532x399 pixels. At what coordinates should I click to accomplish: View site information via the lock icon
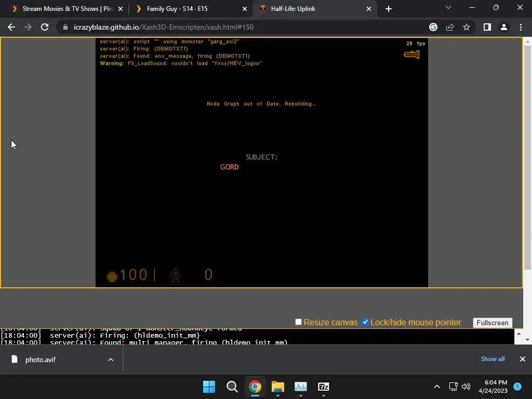click(65, 27)
